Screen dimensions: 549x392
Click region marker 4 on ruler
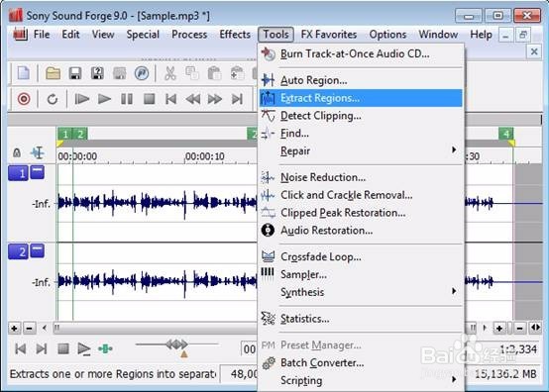(506, 134)
